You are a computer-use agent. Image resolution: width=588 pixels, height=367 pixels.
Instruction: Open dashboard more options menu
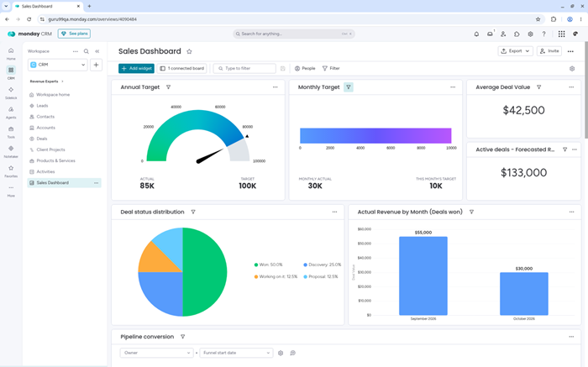[x=570, y=51]
